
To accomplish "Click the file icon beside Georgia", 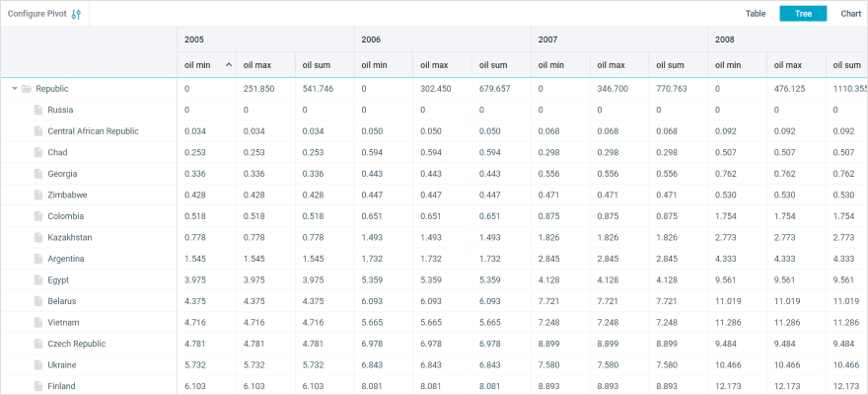I will pos(38,174).
